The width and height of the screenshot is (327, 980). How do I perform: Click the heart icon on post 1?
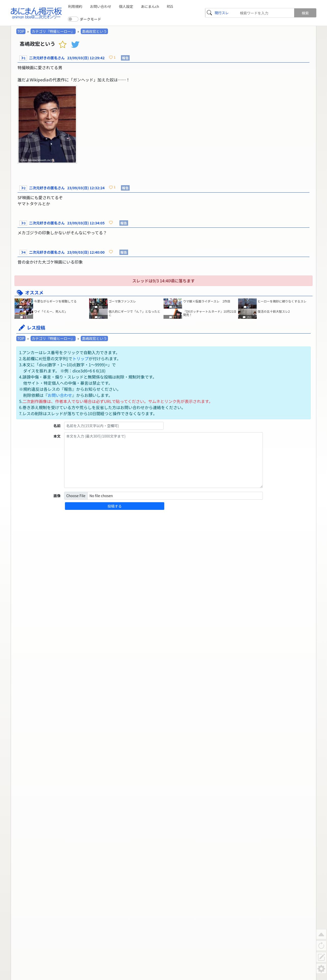[111, 57]
